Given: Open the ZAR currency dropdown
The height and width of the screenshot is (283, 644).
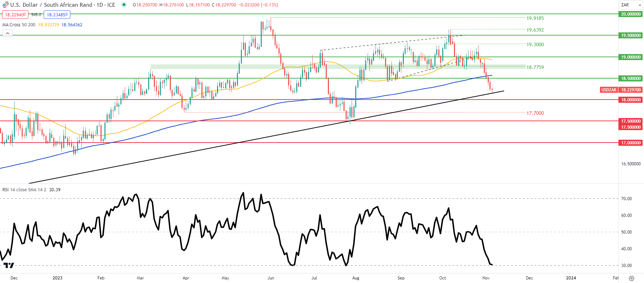Looking at the screenshot, I should pos(631,5).
